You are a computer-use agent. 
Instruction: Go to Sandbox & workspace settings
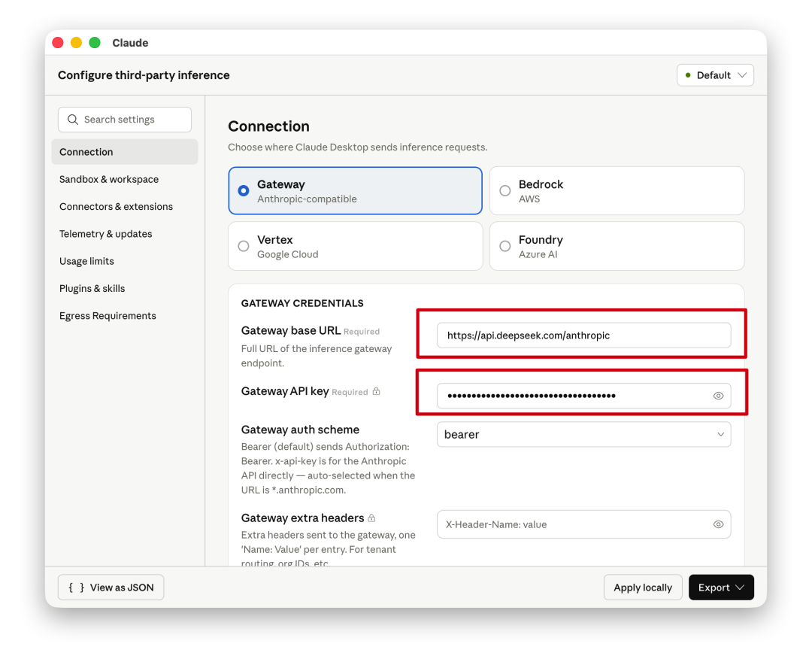(109, 179)
